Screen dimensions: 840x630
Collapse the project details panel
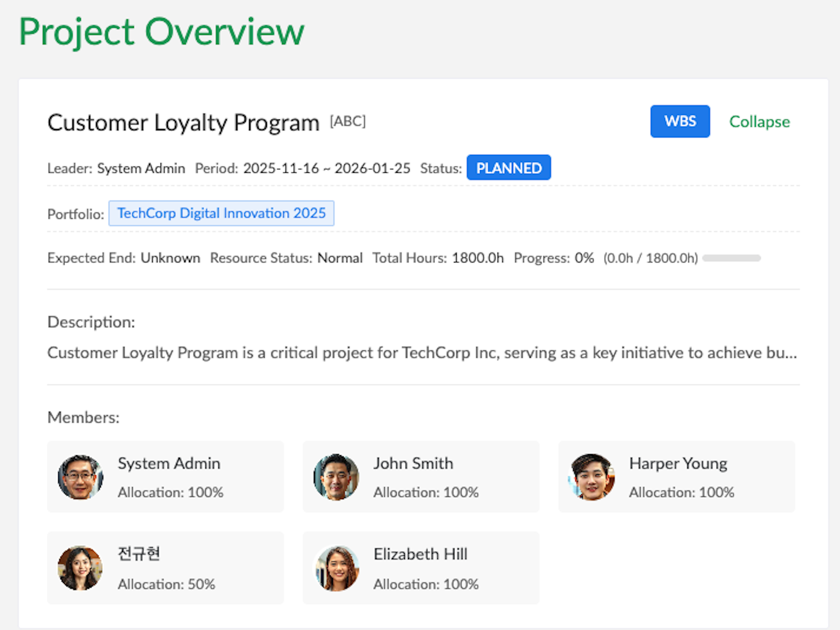[x=759, y=122]
